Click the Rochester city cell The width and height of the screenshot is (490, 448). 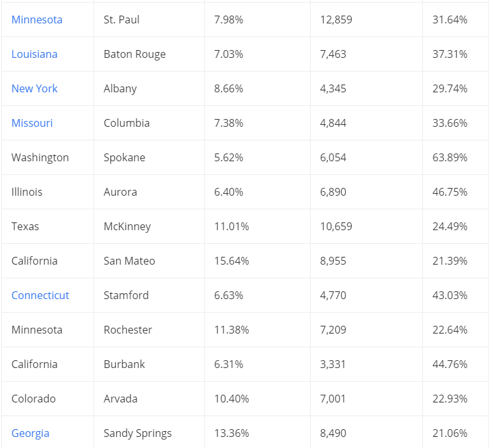point(149,330)
